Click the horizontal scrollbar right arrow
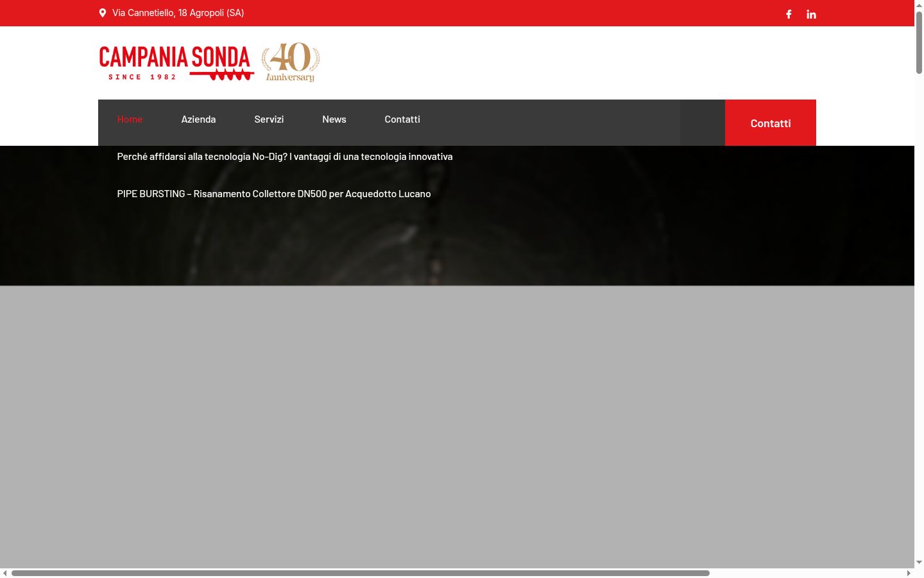This screenshot has height=578, width=924. pos(909,573)
